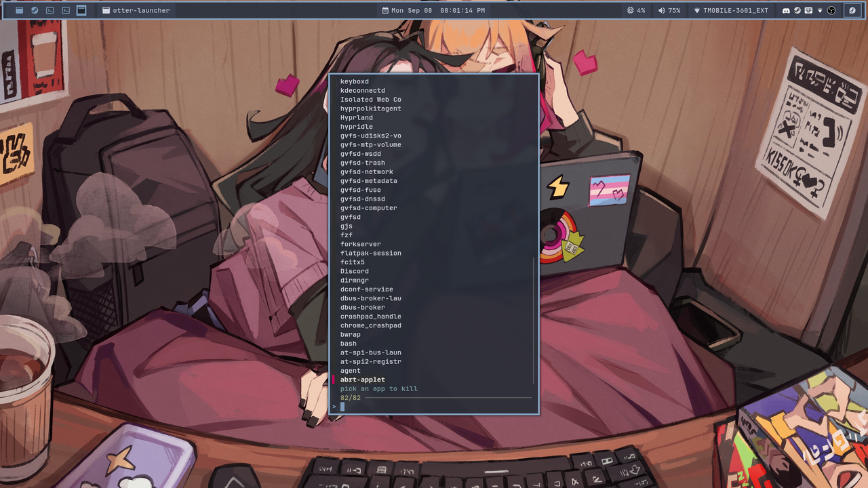Viewport: 868px width, 488px height.
Task: Click the speaker volume icon
Action: click(661, 11)
